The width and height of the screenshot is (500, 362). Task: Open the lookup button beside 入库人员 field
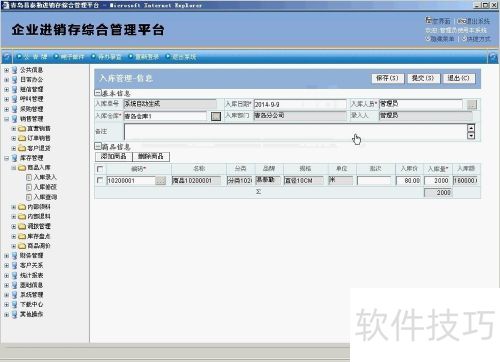(x=472, y=105)
